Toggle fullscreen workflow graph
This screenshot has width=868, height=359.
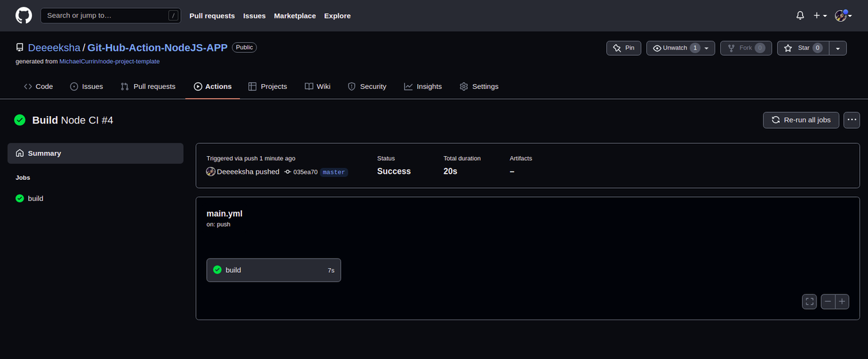[810, 302]
